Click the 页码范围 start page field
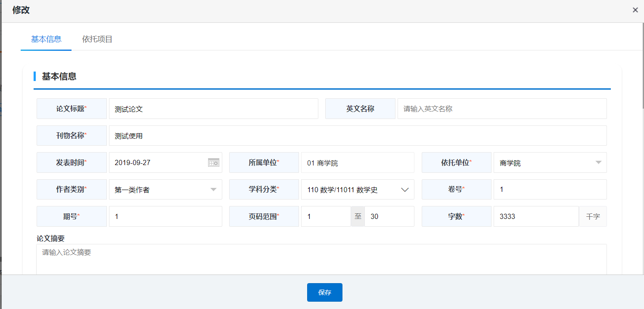 [x=326, y=216]
